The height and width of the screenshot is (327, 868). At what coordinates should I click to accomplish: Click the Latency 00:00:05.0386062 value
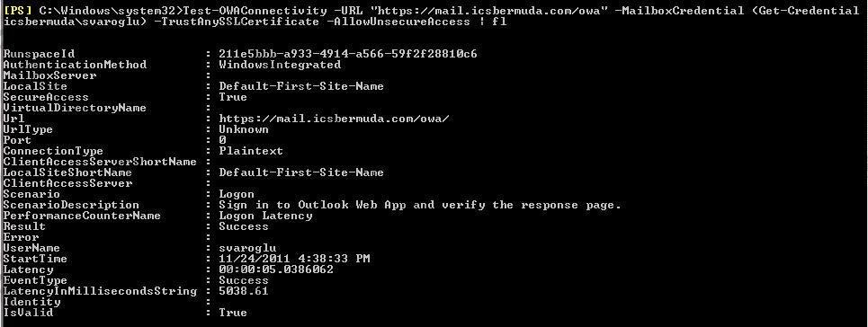tap(276, 270)
